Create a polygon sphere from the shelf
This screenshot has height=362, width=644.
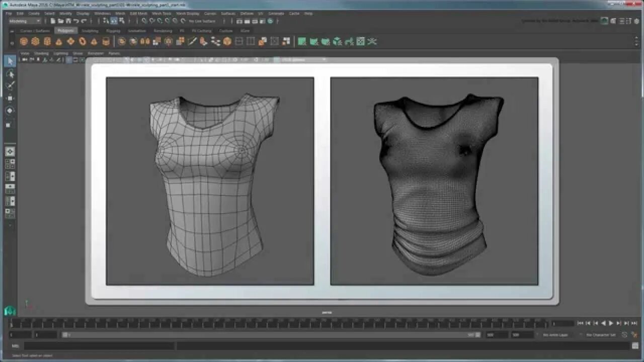click(24, 41)
